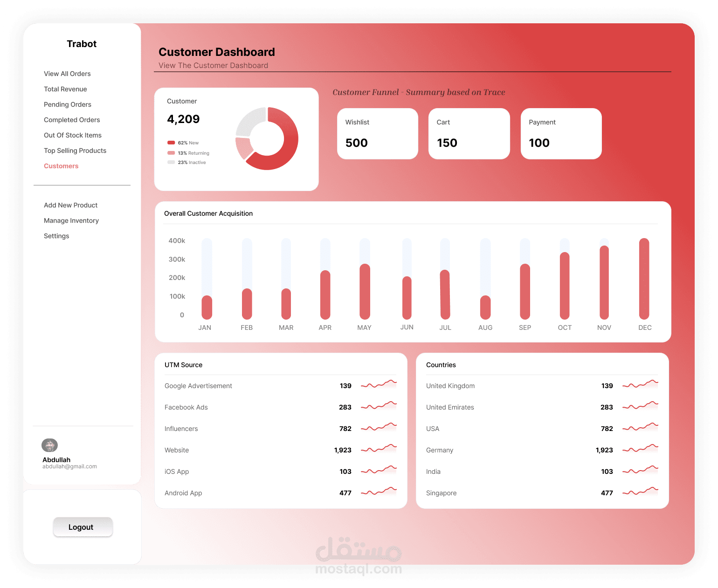Image resolution: width=718 pixels, height=588 pixels.
Task: Click the iOS App sparkline icon
Action: tap(379, 470)
